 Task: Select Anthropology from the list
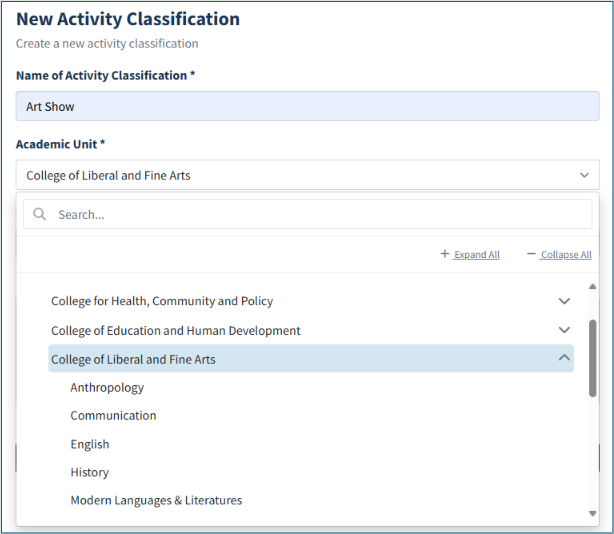point(107,387)
